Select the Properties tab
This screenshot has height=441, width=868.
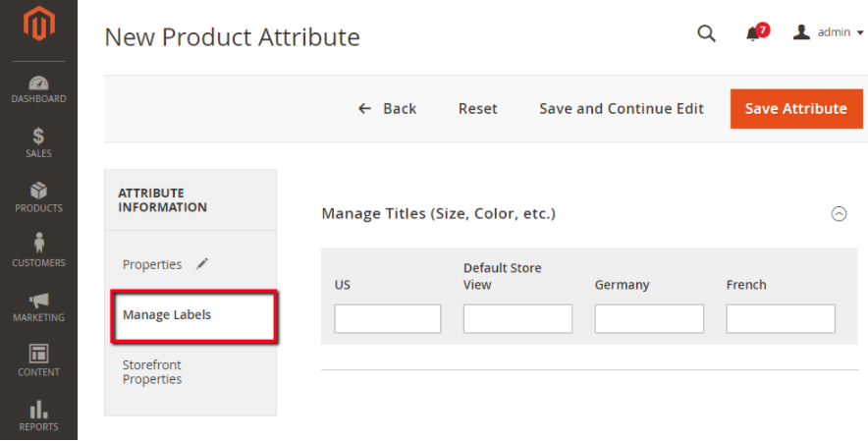152,264
